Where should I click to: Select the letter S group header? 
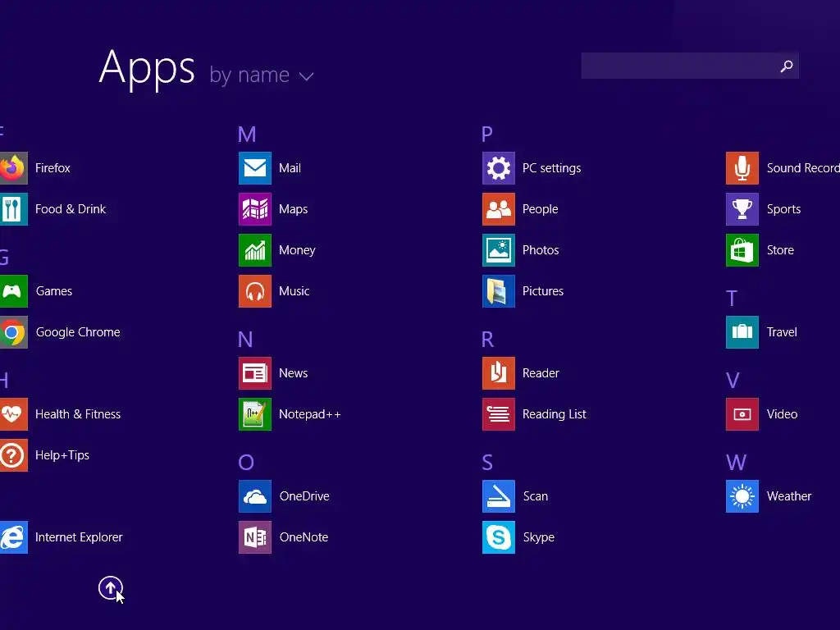[487, 463]
